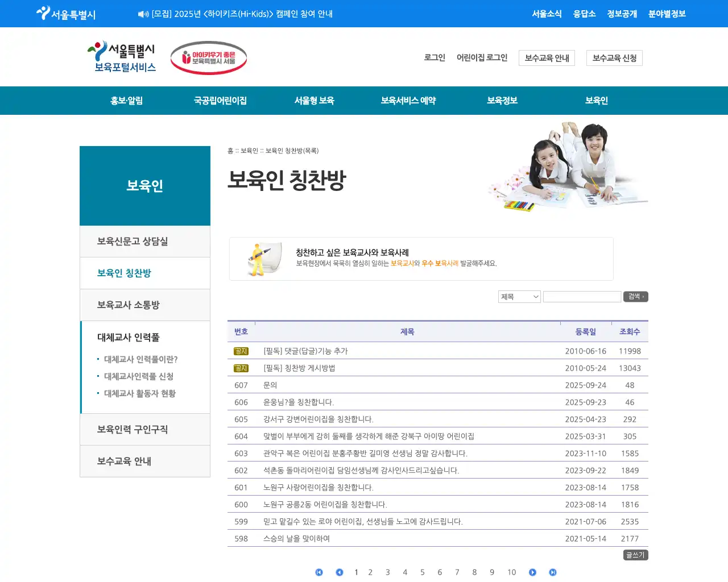Click the previous-page arrow icon
Screen dimensions: 728x582
click(339, 572)
